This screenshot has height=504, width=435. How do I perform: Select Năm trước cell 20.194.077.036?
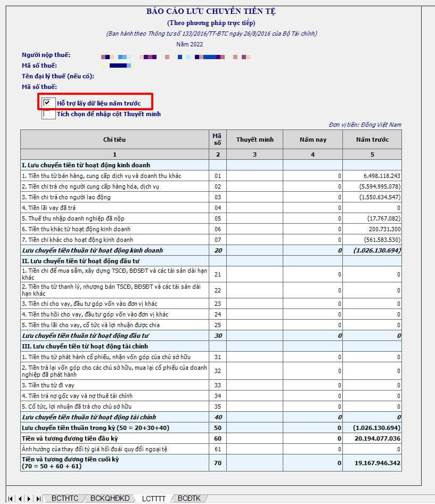[x=377, y=438]
